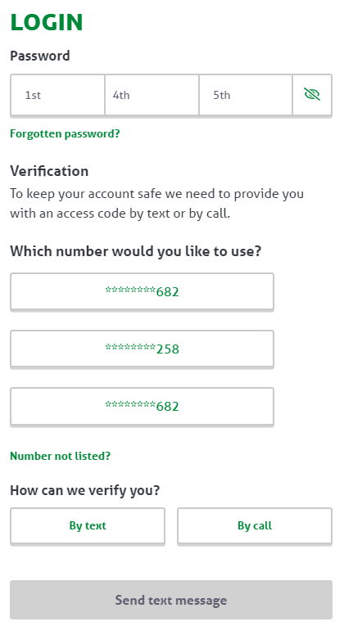This screenshot has width=344, height=644.
Task: Click 'Which number would you like to use?' heading
Action: (x=136, y=251)
